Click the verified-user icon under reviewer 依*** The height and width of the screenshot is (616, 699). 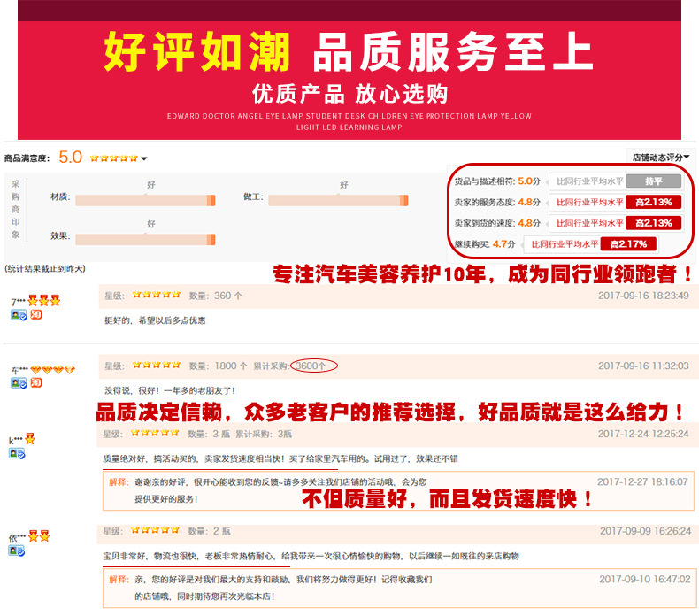click(17, 551)
